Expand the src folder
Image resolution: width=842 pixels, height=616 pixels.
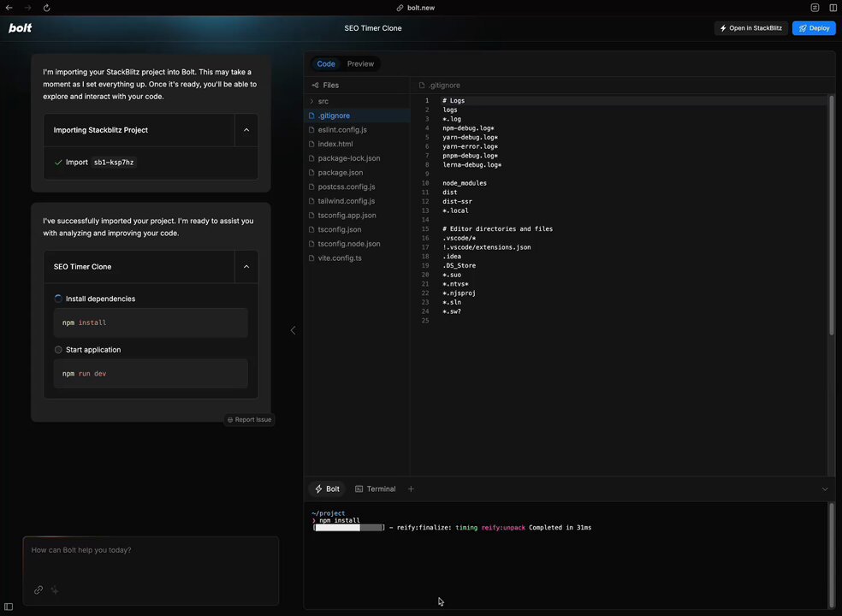click(323, 101)
